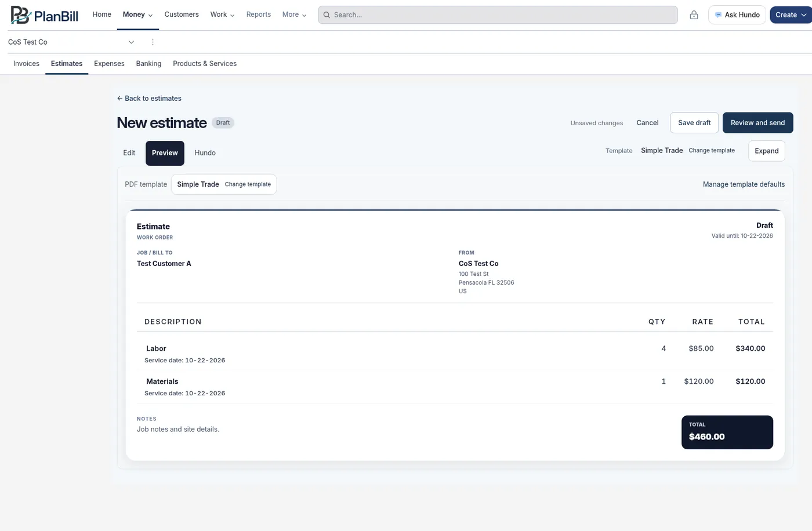Click the $340.00 Labor total
The image size is (812, 531).
point(751,348)
